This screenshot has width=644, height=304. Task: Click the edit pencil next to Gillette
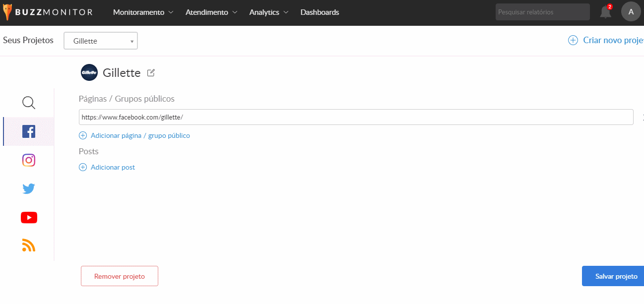(151, 73)
